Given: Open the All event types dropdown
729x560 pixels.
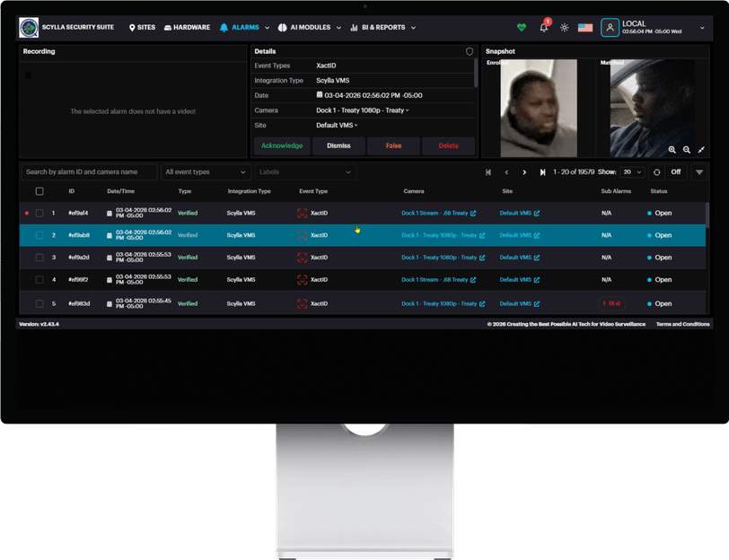Looking at the screenshot, I should 206,172.
